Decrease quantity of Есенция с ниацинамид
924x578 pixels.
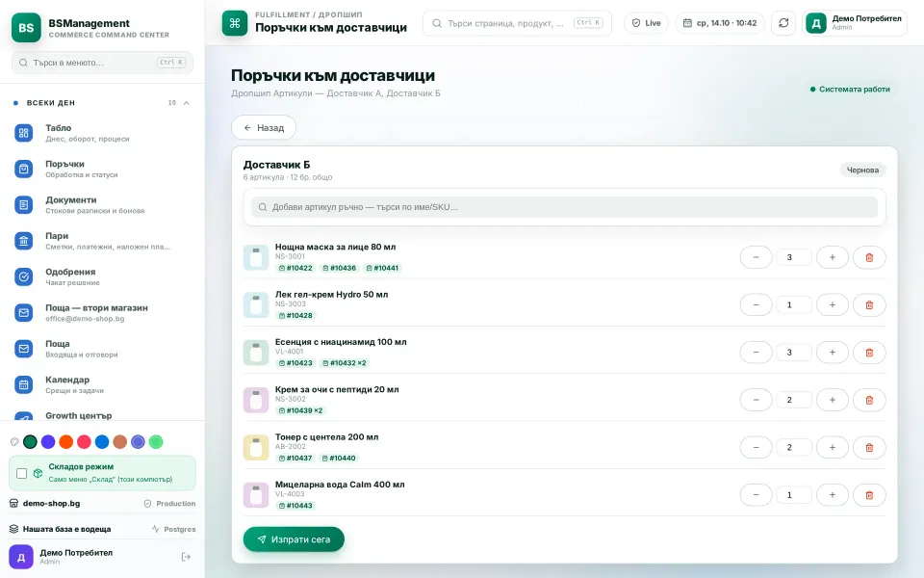tap(757, 353)
